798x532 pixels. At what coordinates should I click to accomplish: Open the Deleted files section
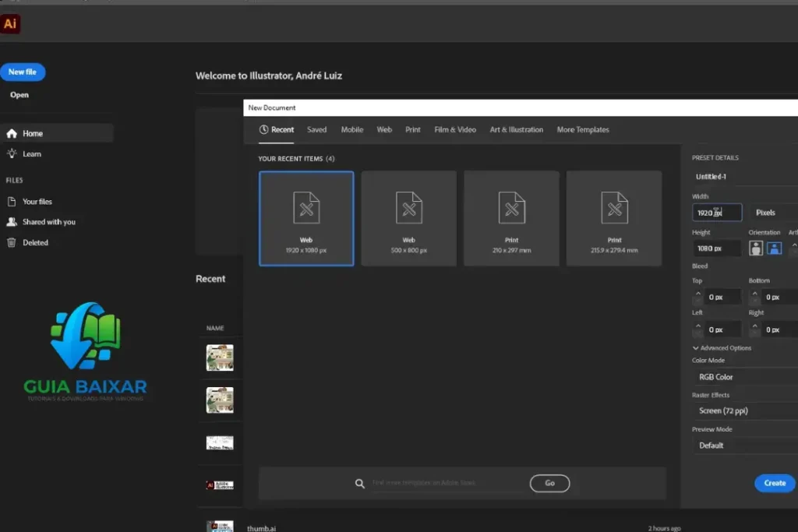tap(35, 242)
